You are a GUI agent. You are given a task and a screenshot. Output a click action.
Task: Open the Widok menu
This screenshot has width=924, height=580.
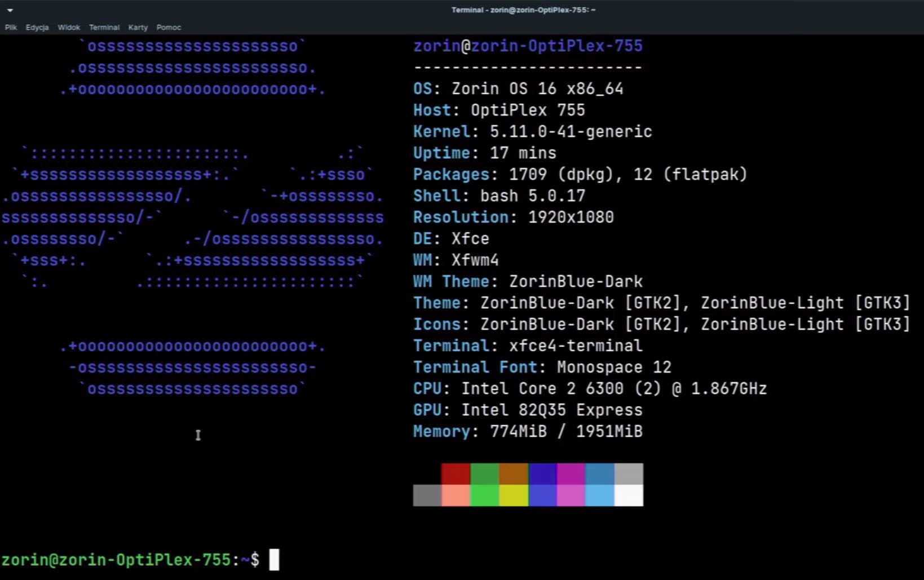coord(69,27)
